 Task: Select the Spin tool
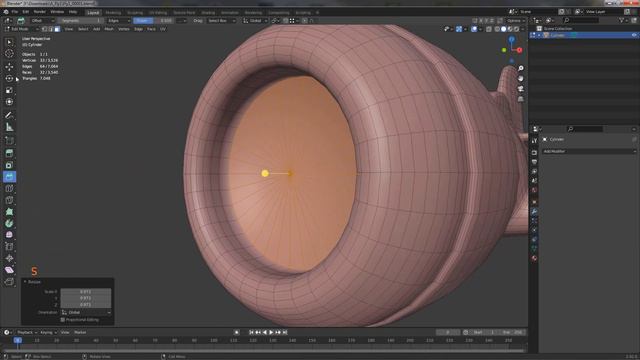click(x=9, y=223)
